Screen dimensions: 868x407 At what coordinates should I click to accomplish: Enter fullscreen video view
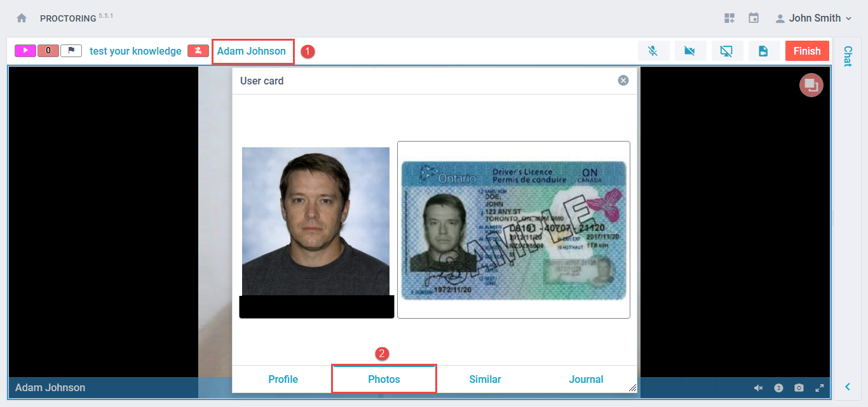coord(820,388)
